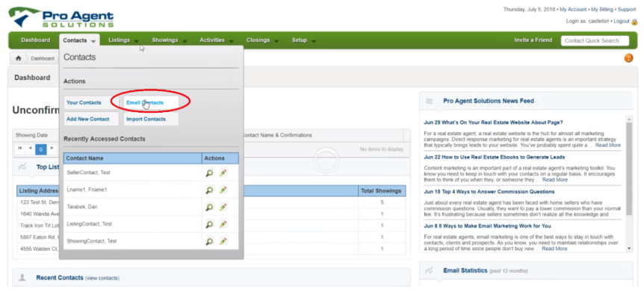The height and width of the screenshot is (289, 644).
Task: View the SellerContact, Test magnifier icon
Action: (209, 173)
